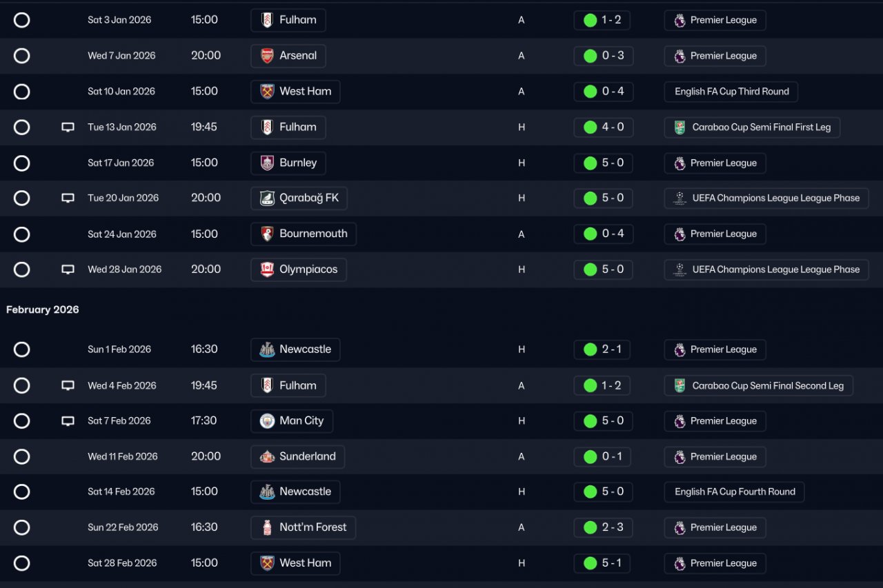Click the Carabao Cup logo on First Leg row

point(679,128)
